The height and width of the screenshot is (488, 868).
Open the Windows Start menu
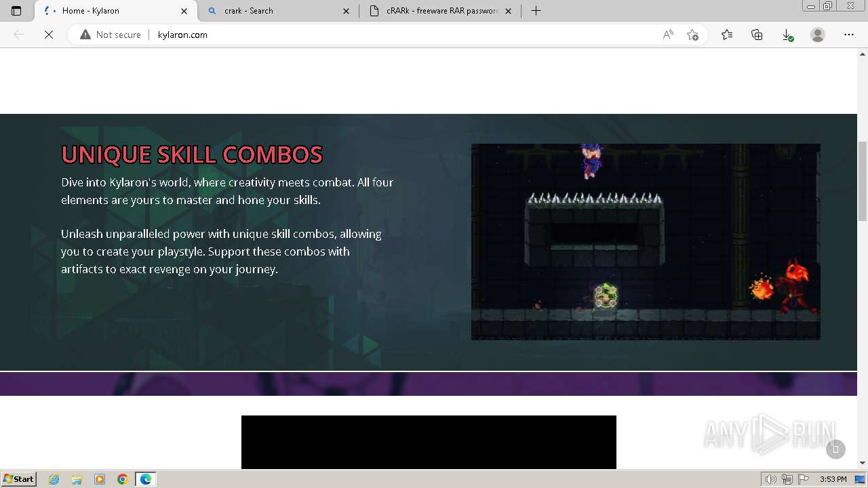[x=19, y=479]
